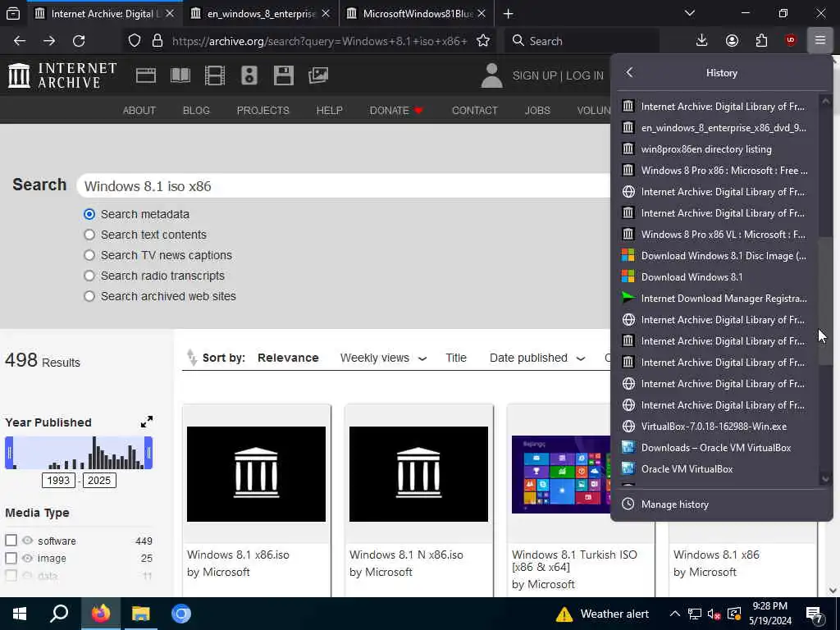Toggle visibility eye for software
The image size is (840, 630).
28,541
